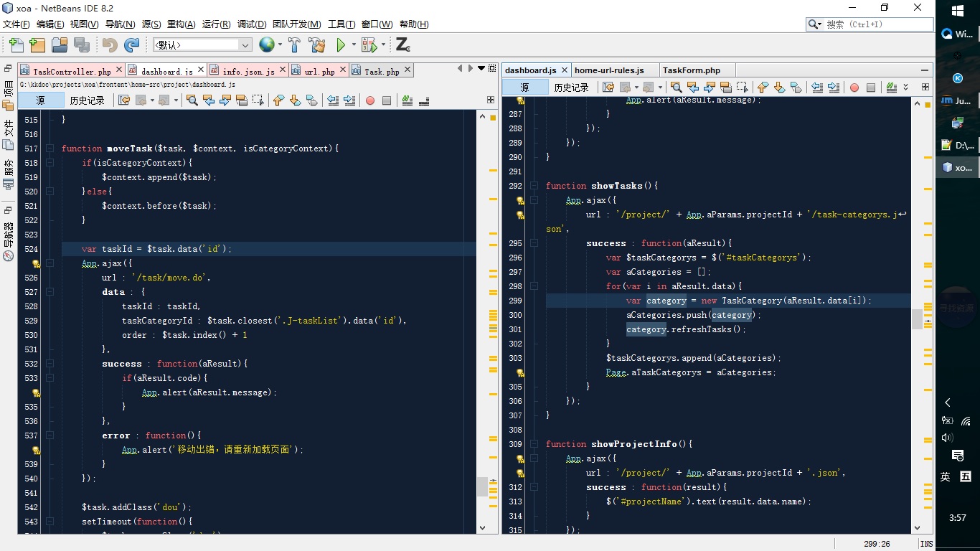Click the Debug Project icon
The height and width of the screenshot is (551, 980).
[x=369, y=45]
